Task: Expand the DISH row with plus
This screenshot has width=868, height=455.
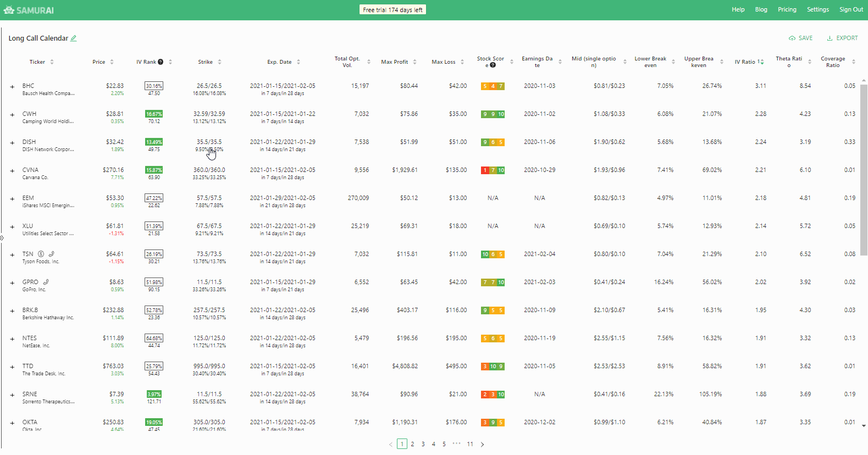Action: 12,143
